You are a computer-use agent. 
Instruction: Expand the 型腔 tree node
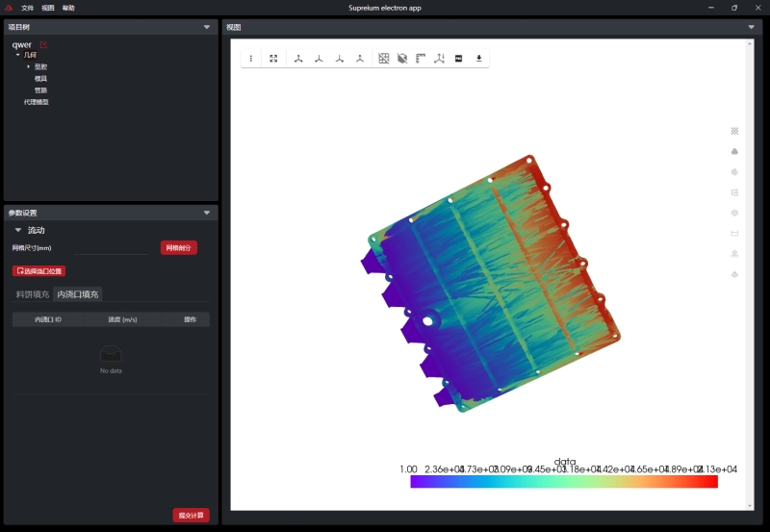[x=29, y=66]
